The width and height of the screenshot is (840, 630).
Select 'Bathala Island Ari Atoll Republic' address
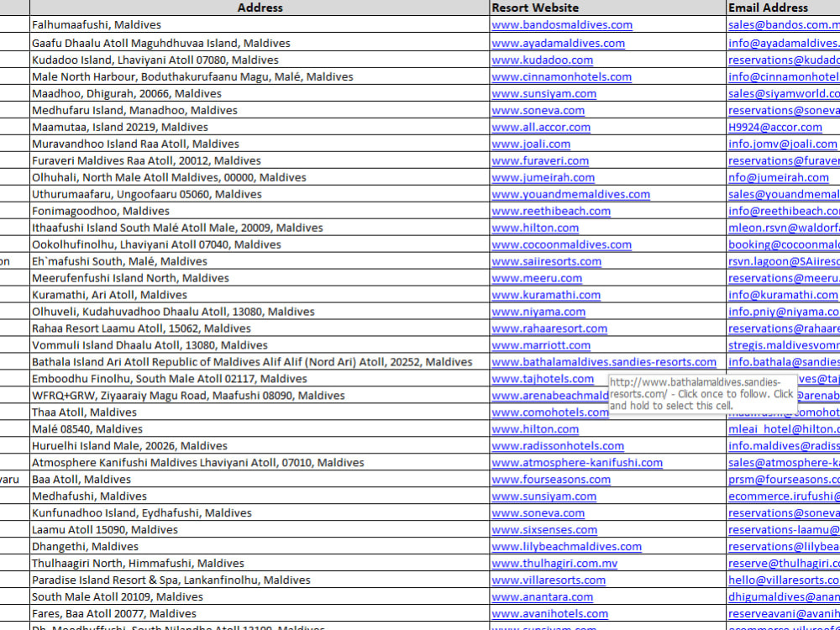coord(260,362)
